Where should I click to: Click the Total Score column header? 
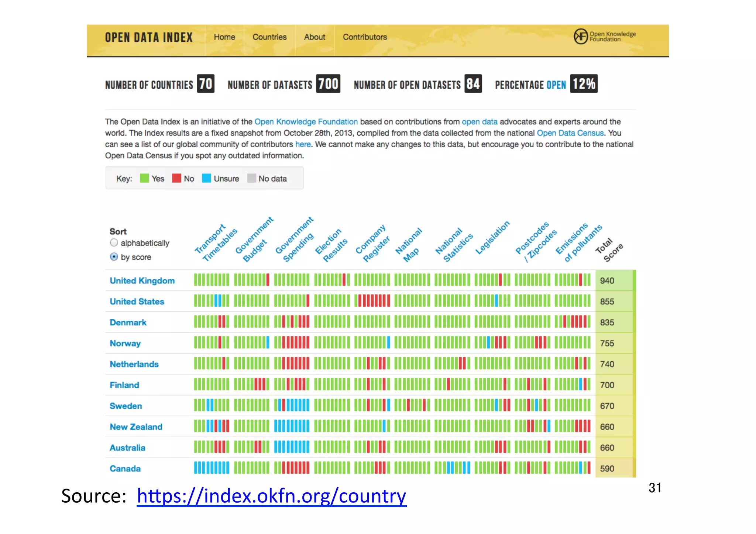click(x=609, y=250)
